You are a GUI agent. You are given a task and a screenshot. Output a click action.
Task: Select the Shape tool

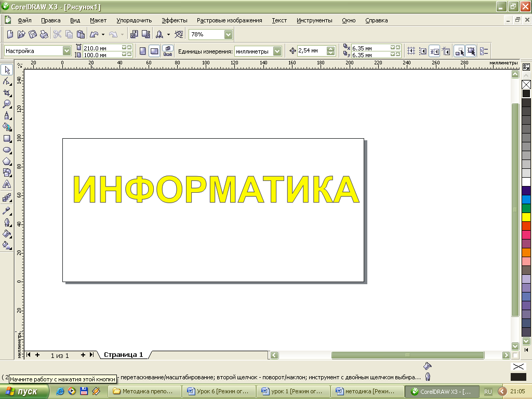pos(7,82)
